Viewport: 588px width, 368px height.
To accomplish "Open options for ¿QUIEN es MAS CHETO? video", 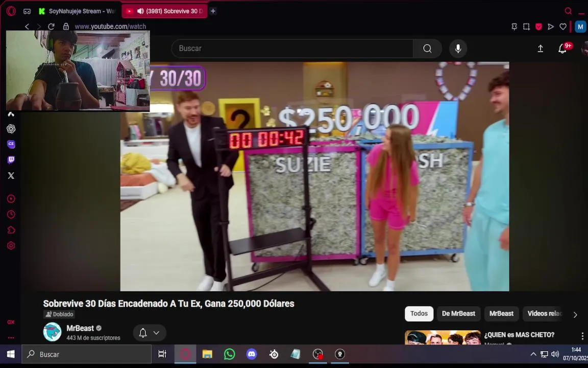I will tap(582, 336).
